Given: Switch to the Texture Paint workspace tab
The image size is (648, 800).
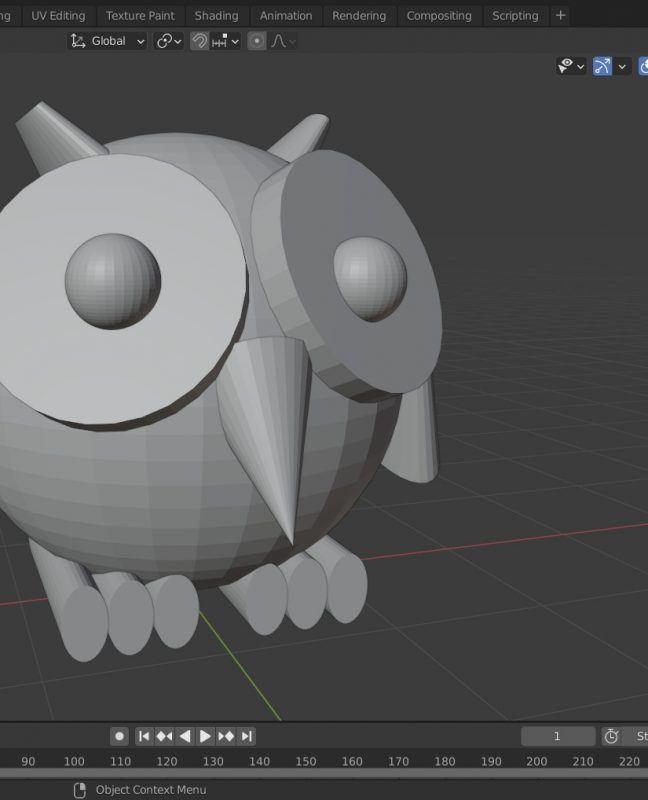Looking at the screenshot, I should coord(139,15).
